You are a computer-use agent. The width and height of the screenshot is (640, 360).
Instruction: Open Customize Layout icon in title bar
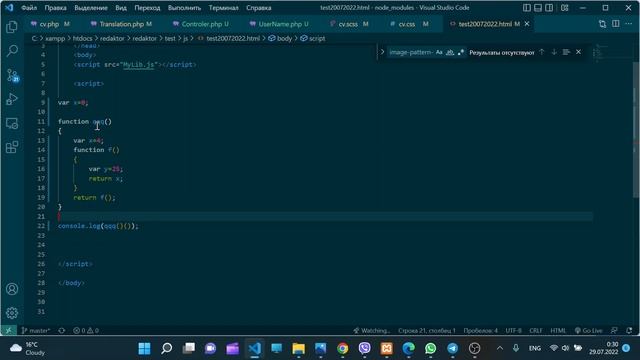coord(564,8)
